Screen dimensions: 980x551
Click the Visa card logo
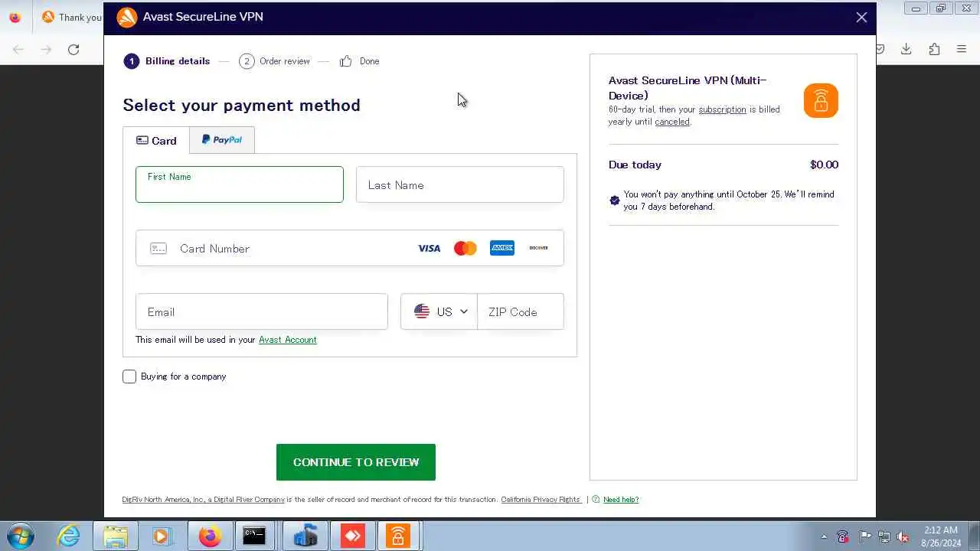429,248
